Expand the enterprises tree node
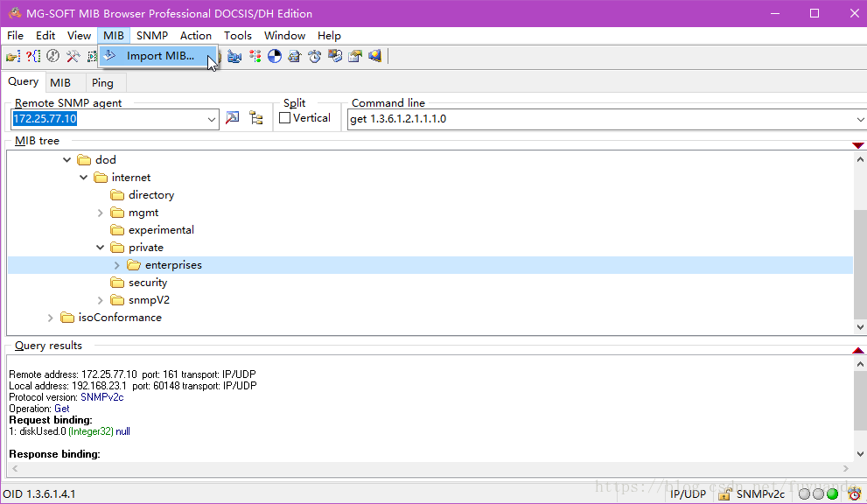867x504 pixels. click(116, 265)
